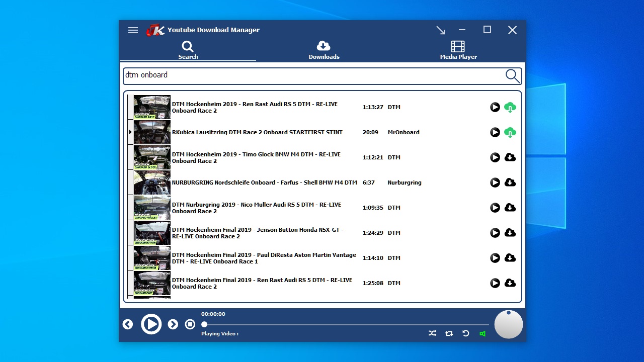Download Ren Rast Hockenheim Final 1:25:08 video
Image resolution: width=644 pixels, height=362 pixels.
coord(510,283)
